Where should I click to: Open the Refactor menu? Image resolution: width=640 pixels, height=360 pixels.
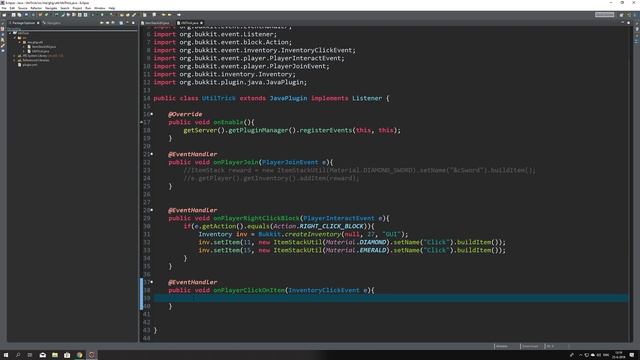click(36, 8)
